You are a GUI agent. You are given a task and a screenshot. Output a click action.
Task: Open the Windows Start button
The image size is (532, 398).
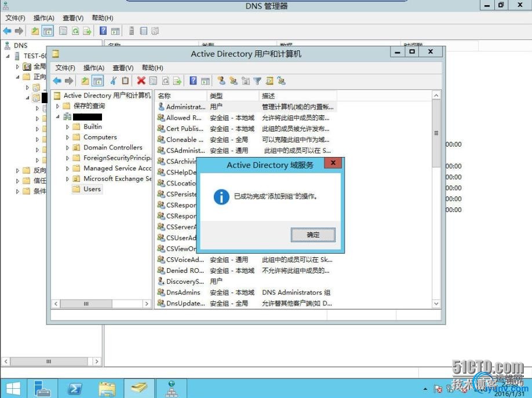[x=13, y=389]
